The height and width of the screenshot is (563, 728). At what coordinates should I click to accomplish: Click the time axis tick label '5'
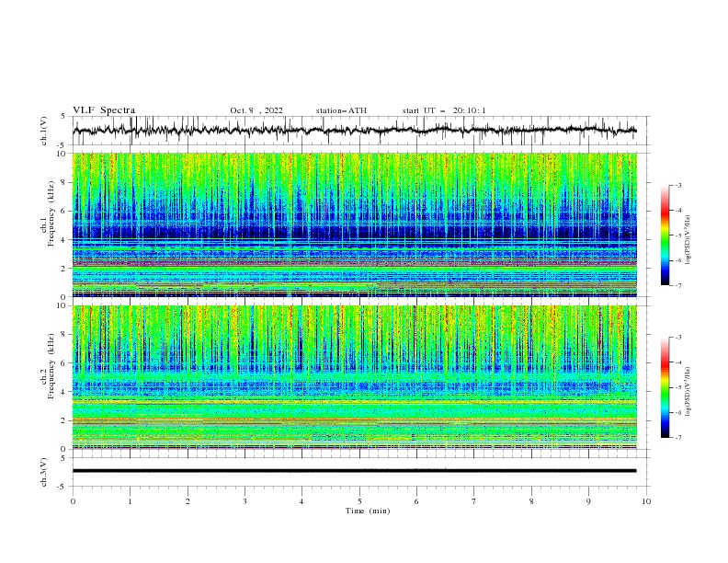click(359, 501)
